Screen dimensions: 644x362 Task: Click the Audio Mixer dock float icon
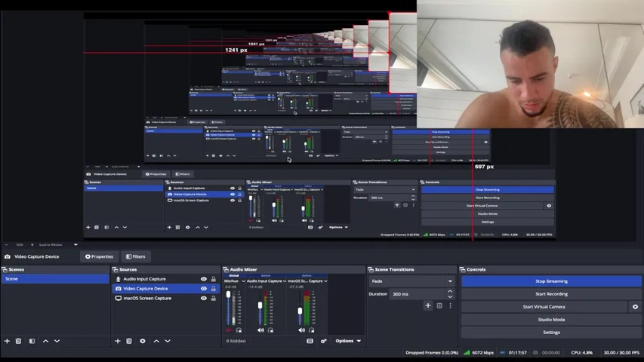click(226, 270)
